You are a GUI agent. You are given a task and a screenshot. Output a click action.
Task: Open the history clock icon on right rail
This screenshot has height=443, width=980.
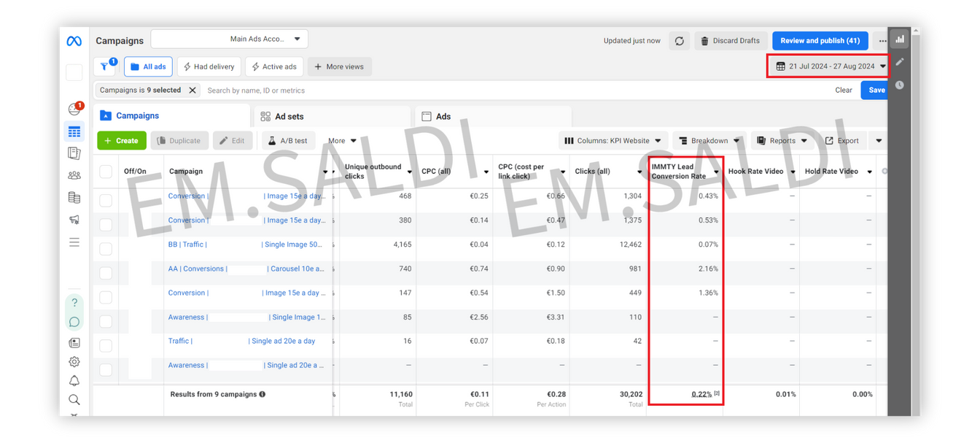pyautogui.click(x=900, y=85)
